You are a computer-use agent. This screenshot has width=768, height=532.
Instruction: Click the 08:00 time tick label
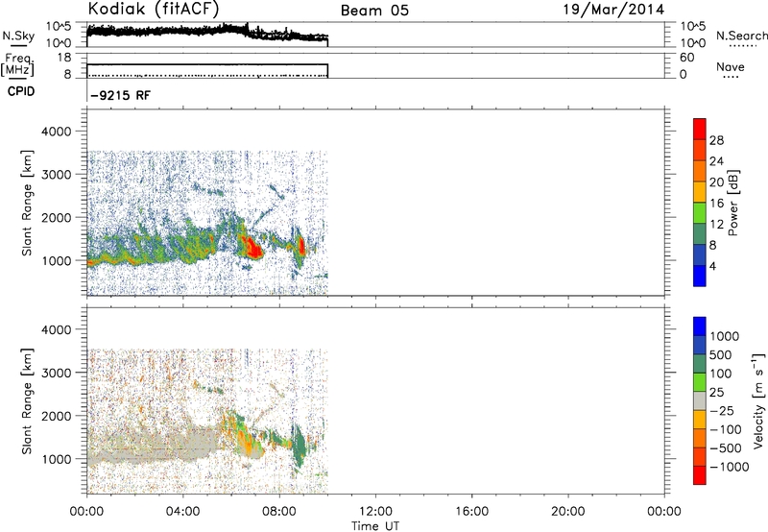[279, 512]
